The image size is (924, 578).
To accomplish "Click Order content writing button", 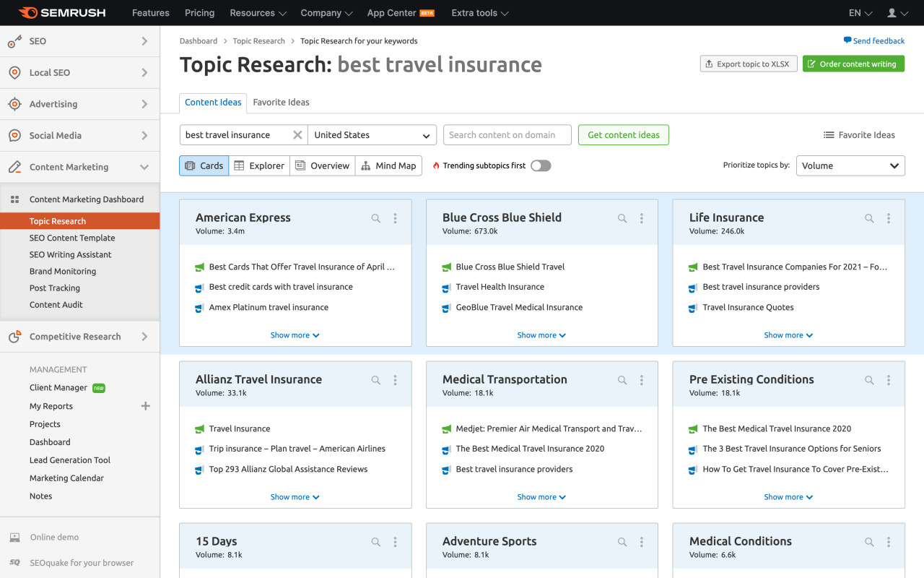I will coord(853,64).
